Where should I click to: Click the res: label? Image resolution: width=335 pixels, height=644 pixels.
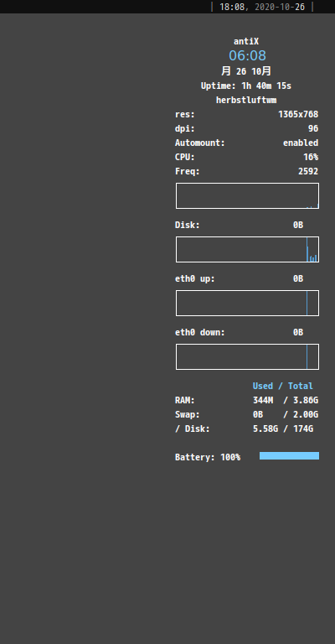(185, 114)
